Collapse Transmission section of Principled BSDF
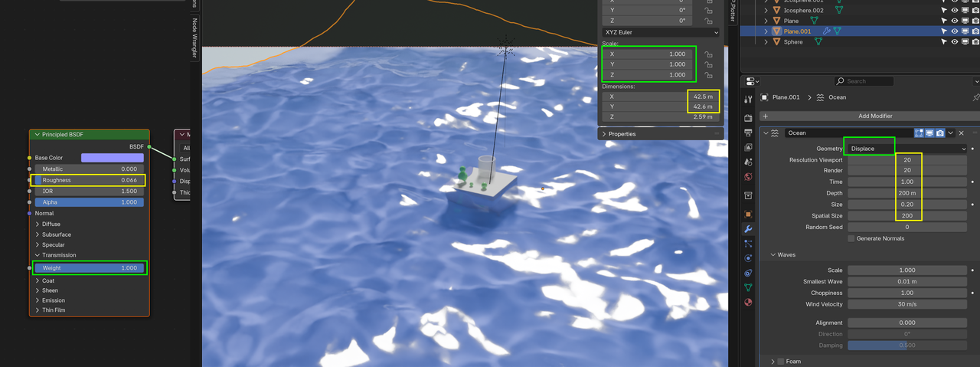980x367 pixels. [x=38, y=255]
